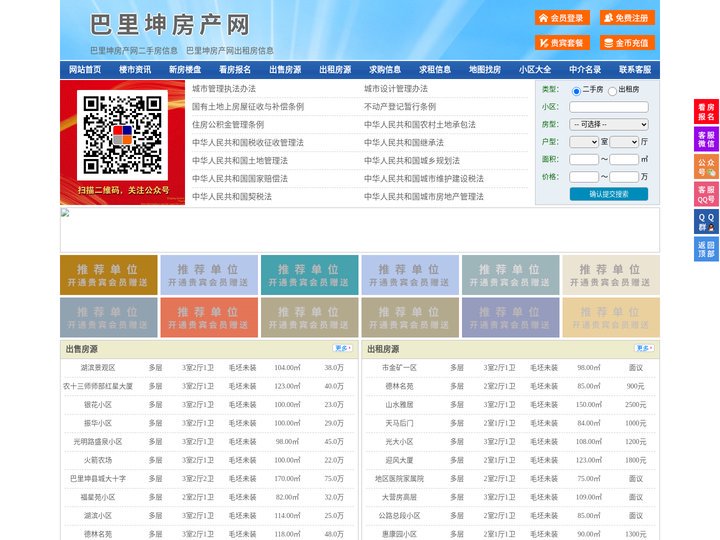Click the 客服QQ号 pink side icon

(x=706, y=194)
